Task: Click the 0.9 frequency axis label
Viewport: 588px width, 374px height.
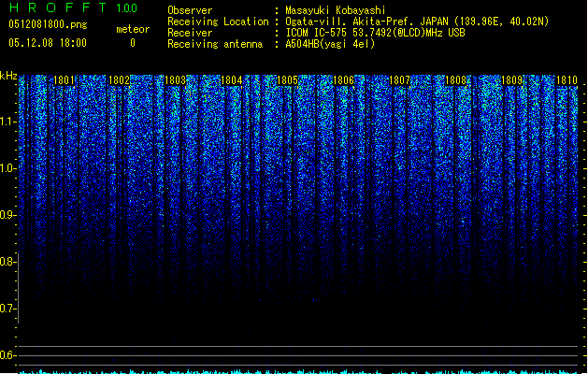Action: click(x=7, y=215)
